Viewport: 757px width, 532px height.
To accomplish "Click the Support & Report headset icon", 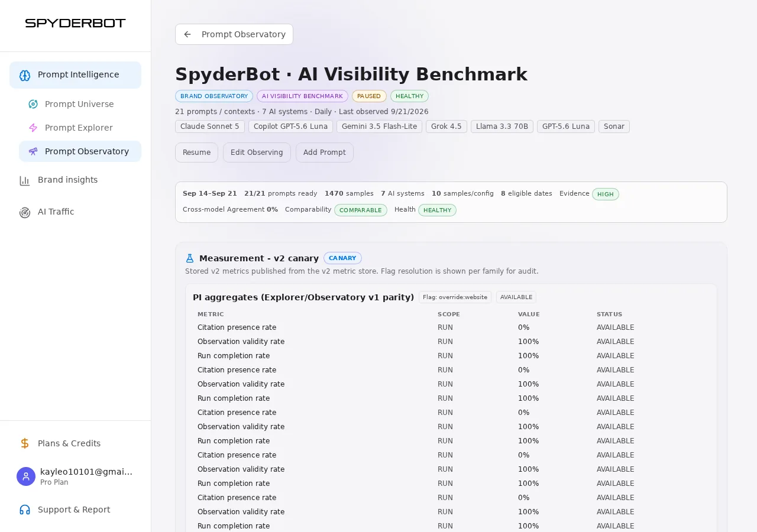I will [25, 510].
